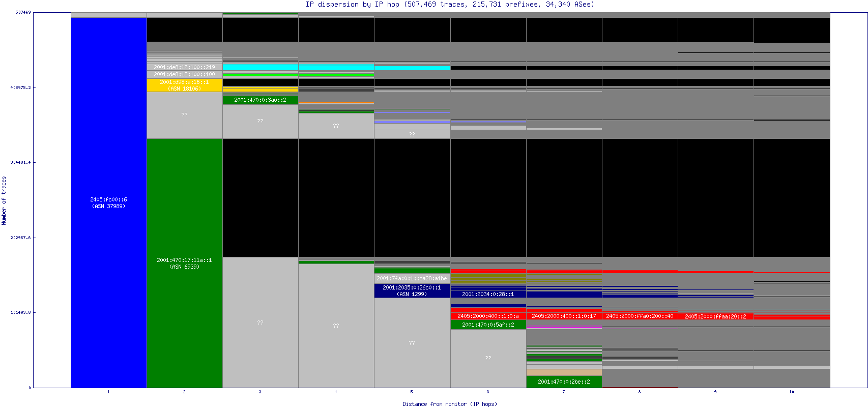This screenshot has height=407, width=868.
Task: Click the bright green band right of 2001:de8:12:100::100
Action: click(261, 75)
